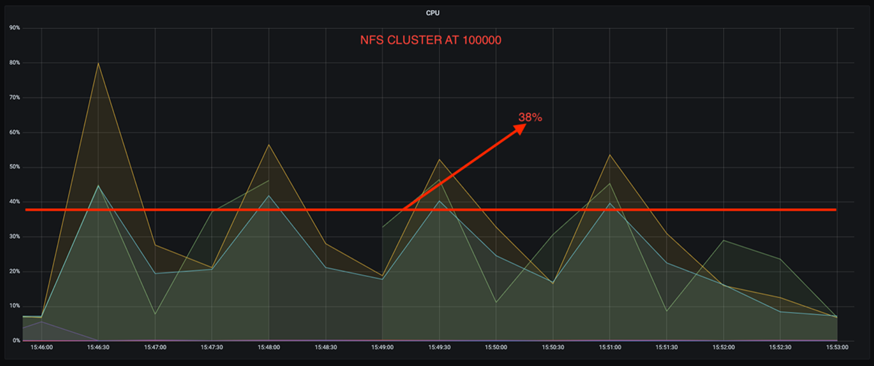Click the 60% y-axis label
Viewport: 874px width, 366px height.
coord(14,133)
